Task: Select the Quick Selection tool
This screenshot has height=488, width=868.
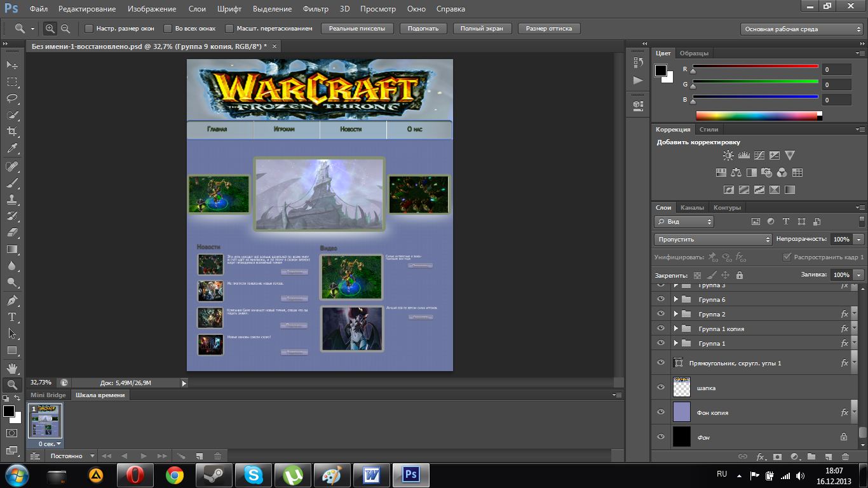Action: click(x=12, y=115)
